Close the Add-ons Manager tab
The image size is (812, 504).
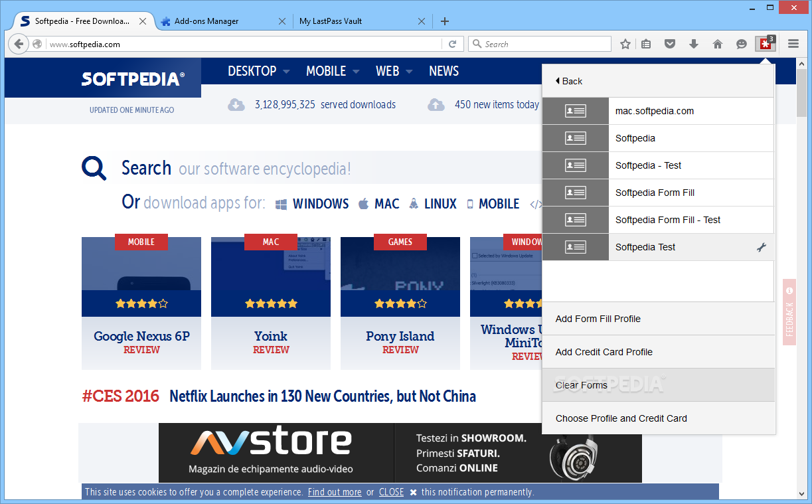coord(282,21)
